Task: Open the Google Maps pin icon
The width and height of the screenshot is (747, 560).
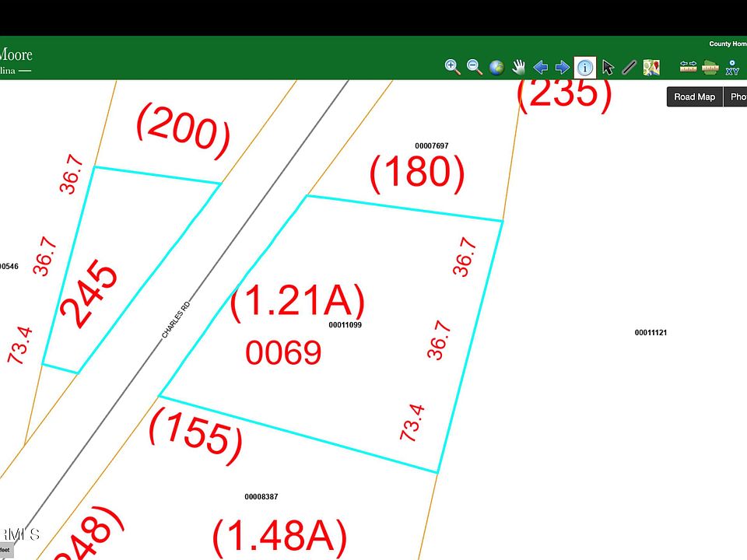Action: coord(651,68)
